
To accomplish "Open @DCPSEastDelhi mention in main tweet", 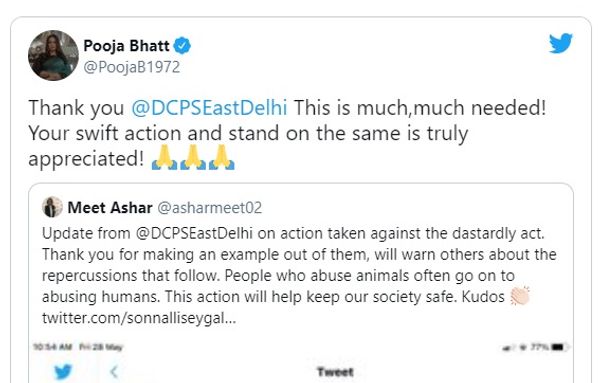I will point(209,108).
